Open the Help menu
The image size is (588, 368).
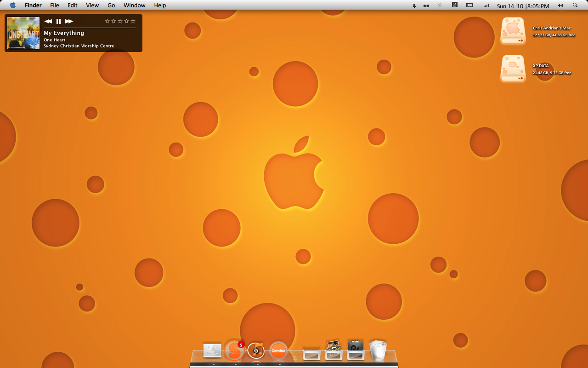pos(160,6)
